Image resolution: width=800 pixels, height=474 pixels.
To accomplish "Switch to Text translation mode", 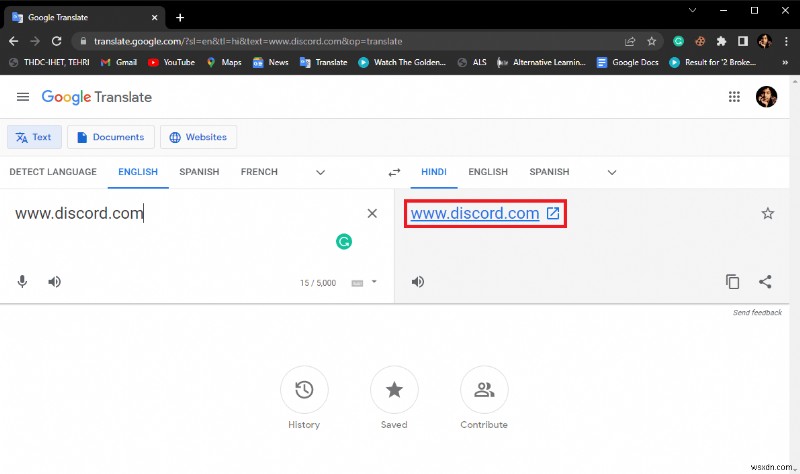I will 34,137.
